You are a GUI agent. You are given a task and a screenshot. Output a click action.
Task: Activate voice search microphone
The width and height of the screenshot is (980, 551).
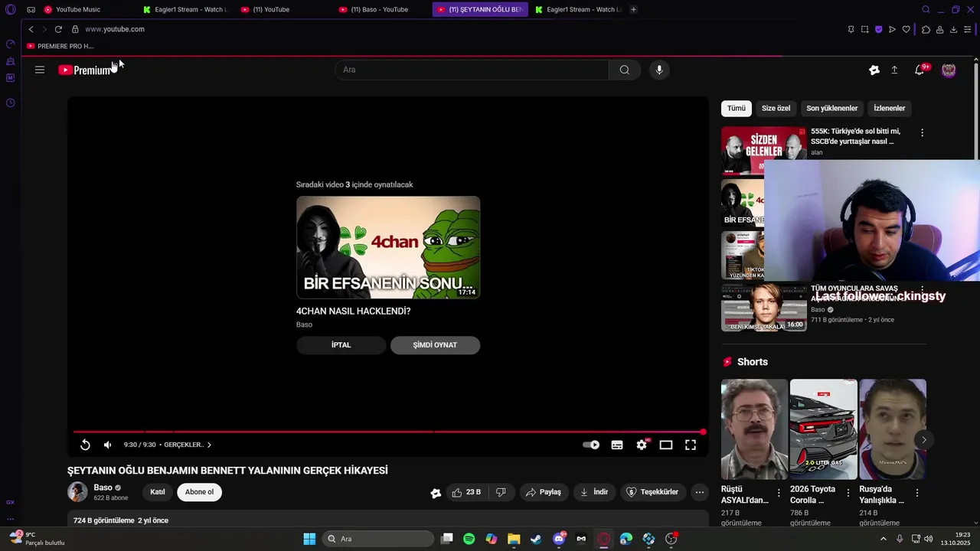[659, 70]
